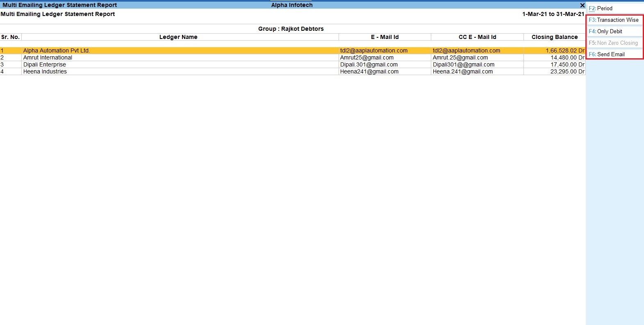Viewport: 644px width, 325px height.
Task: Click F6 Send Email button
Action: point(614,54)
